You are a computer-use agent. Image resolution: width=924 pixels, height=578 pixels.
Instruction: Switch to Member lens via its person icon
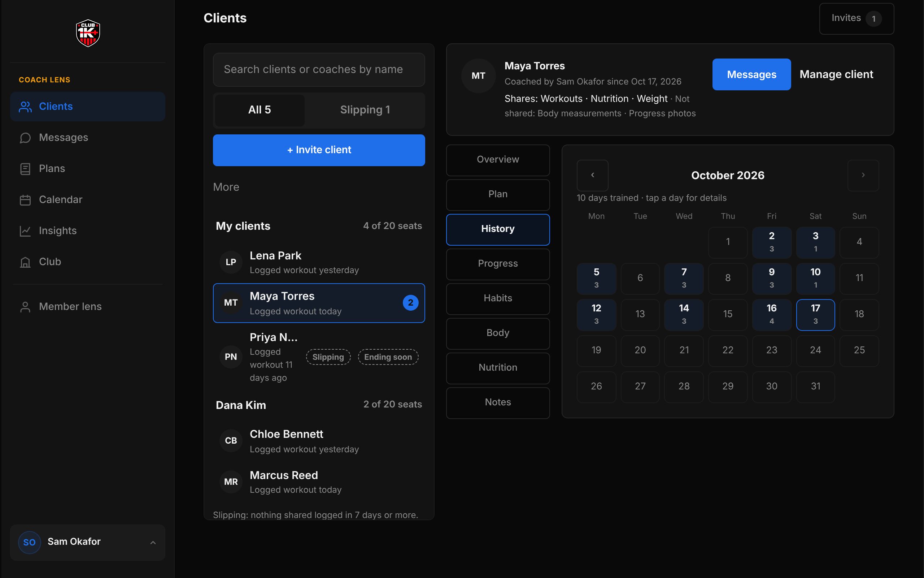[25, 307]
